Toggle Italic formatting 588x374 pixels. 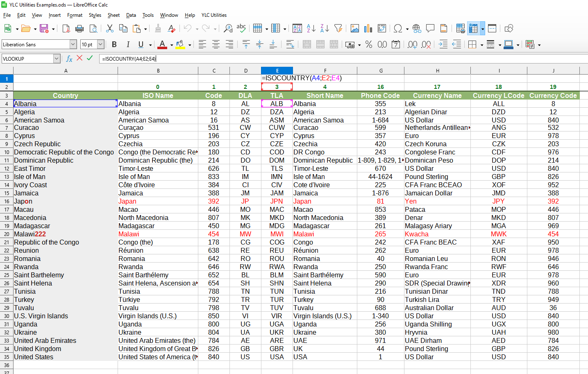pos(128,45)
